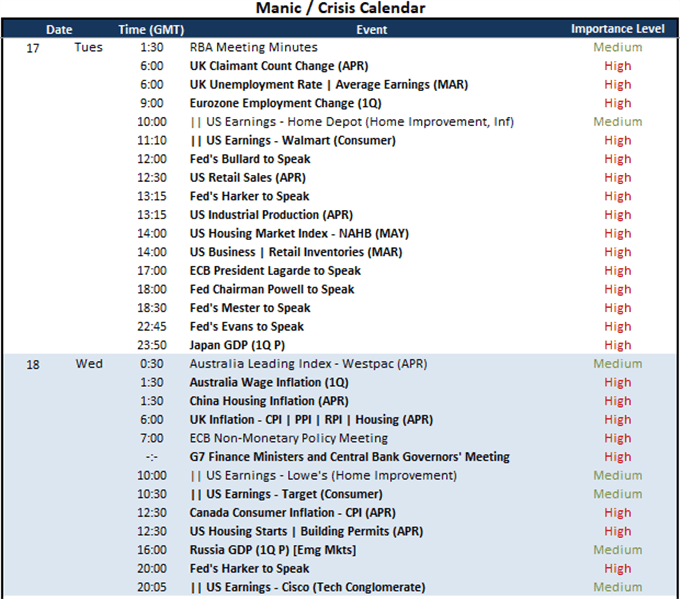Select 'UK Claimant Count Change (APR)' event
The width and height of the screenshot is (680, 599).
click(279, 66)
